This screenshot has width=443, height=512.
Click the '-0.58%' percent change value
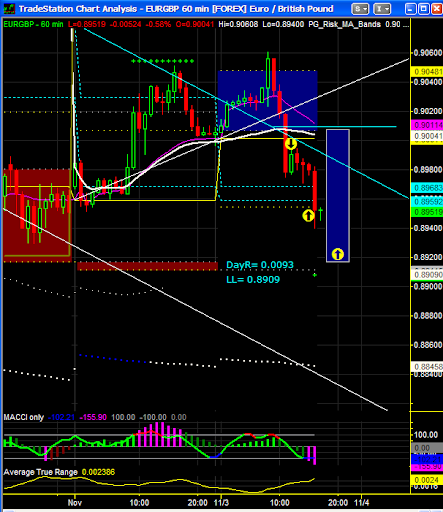[x=158, y=24]
